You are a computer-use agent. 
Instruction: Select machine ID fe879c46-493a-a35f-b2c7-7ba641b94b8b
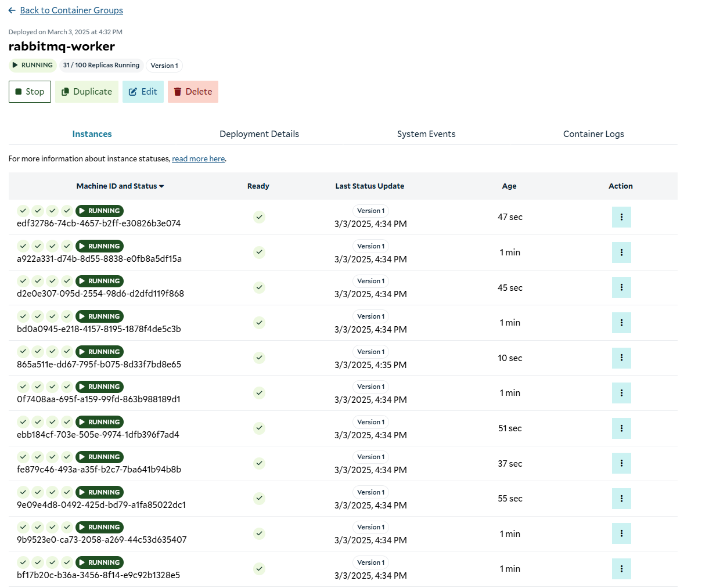coord(99,470)
